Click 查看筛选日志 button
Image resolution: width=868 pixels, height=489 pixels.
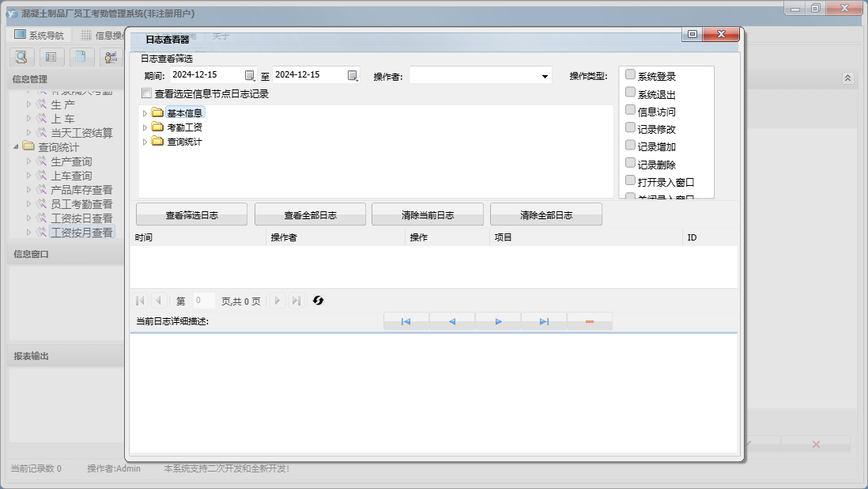pyautogui.click(x=191, y=215)
